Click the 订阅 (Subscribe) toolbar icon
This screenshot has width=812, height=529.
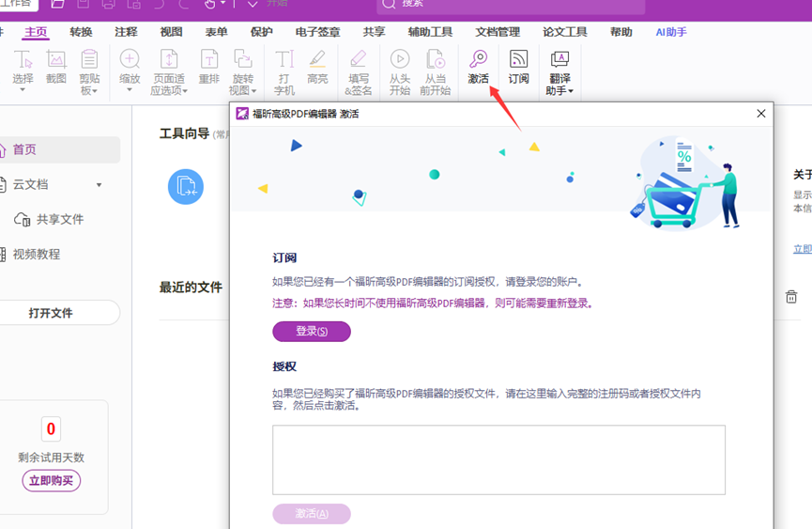[x=518, y=67]
